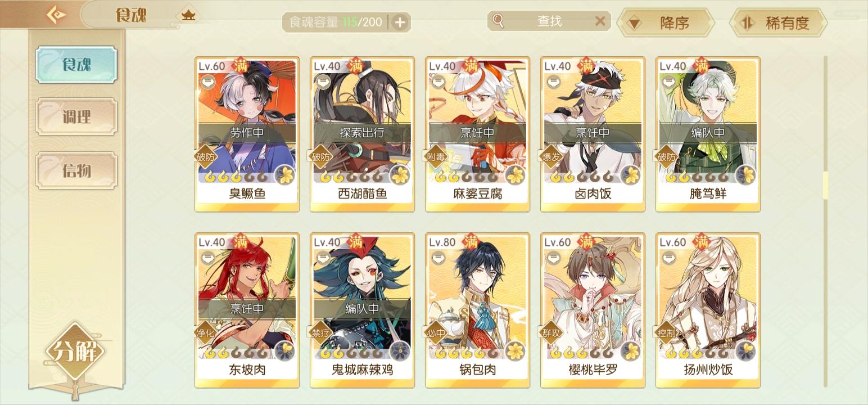
Task: Tap the 必中 tag on 锅包肉 card
Action: coord(436,333)
